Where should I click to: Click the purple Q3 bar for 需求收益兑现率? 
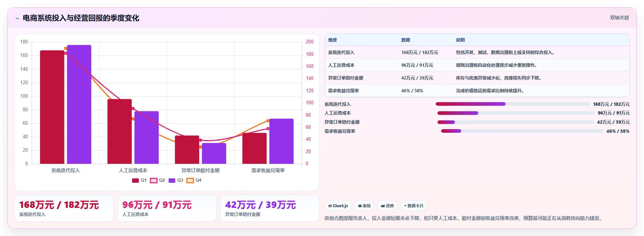pyautogui.click(x=281, y=141)
